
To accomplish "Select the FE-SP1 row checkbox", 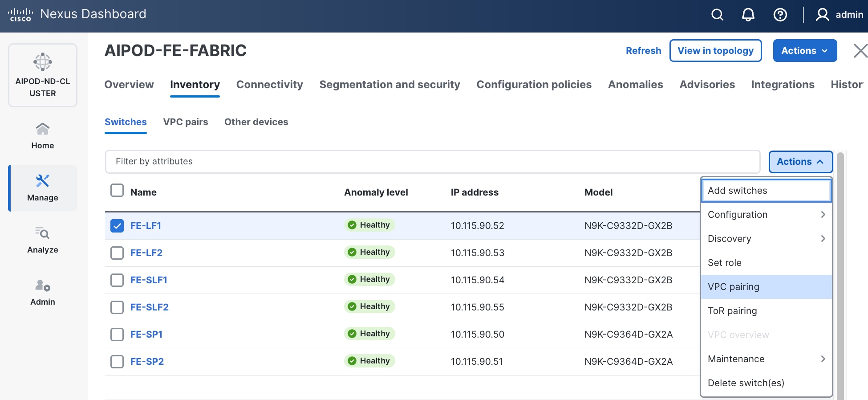I will coord(117,335).
